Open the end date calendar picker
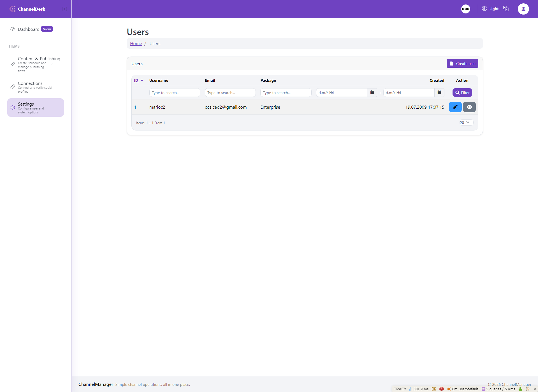Image resolution: width=538 pixels, height=392 pixels. [x=439, y=93]
